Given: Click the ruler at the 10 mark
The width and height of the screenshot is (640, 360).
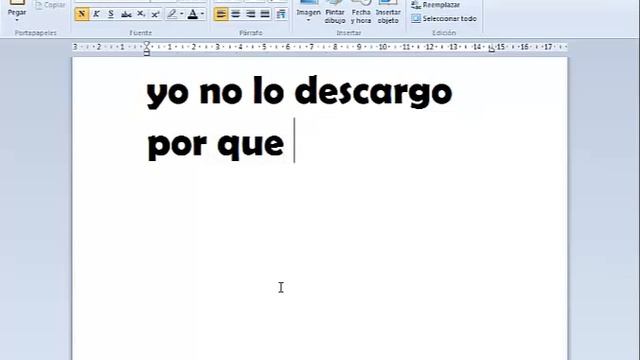Looking at the screenshot, I should [x=382, y=47].
